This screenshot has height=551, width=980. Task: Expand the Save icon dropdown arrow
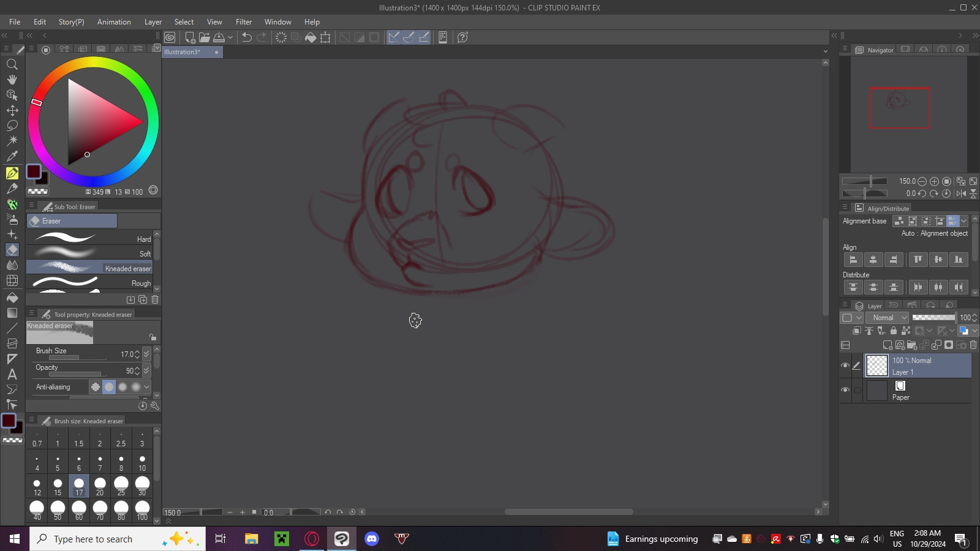pos(230,37)
